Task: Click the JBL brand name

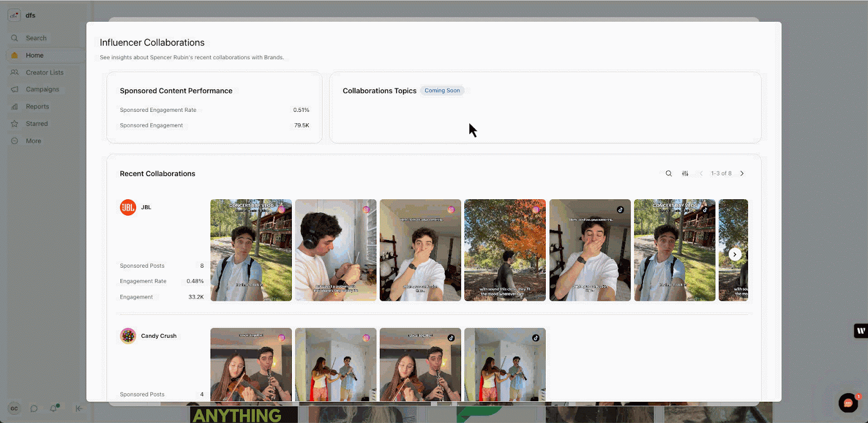Action: [146, 207]
